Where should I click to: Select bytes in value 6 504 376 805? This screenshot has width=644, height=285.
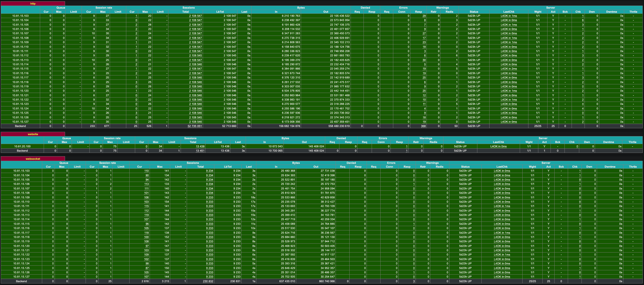291,91
